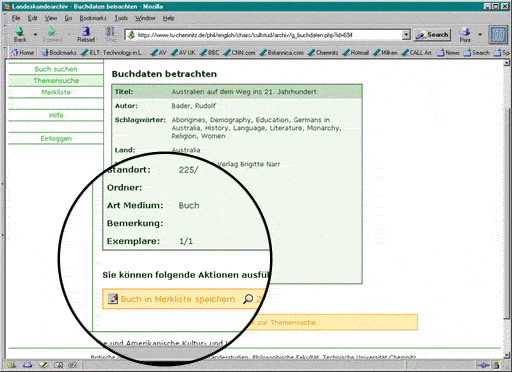Open the CNN.com bookmark
The width and height of the screenshot is (512, 372).
pos(239,53)
